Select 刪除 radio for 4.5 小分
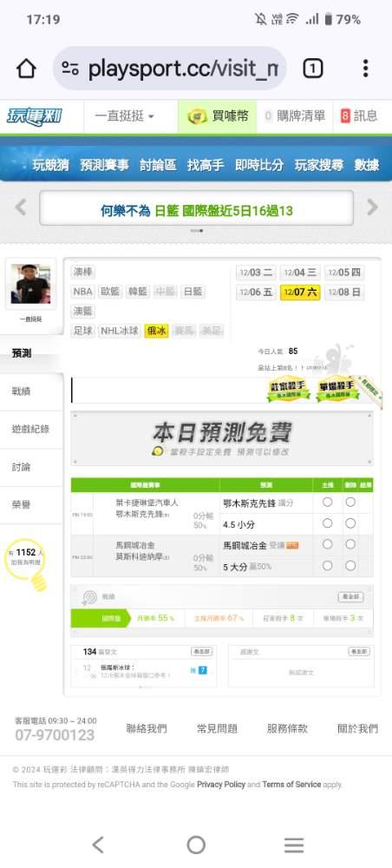The image size is (392, 868). click(x=350, y=523)
